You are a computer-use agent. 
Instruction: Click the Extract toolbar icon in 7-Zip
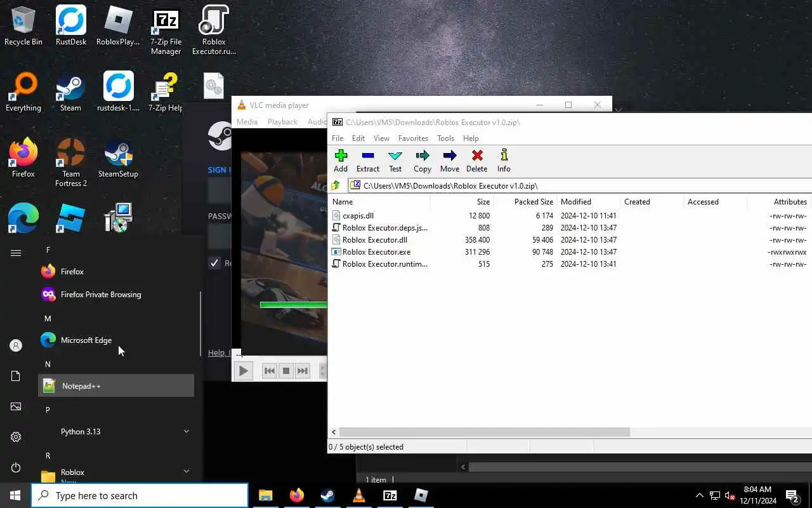tap(367, 161)
